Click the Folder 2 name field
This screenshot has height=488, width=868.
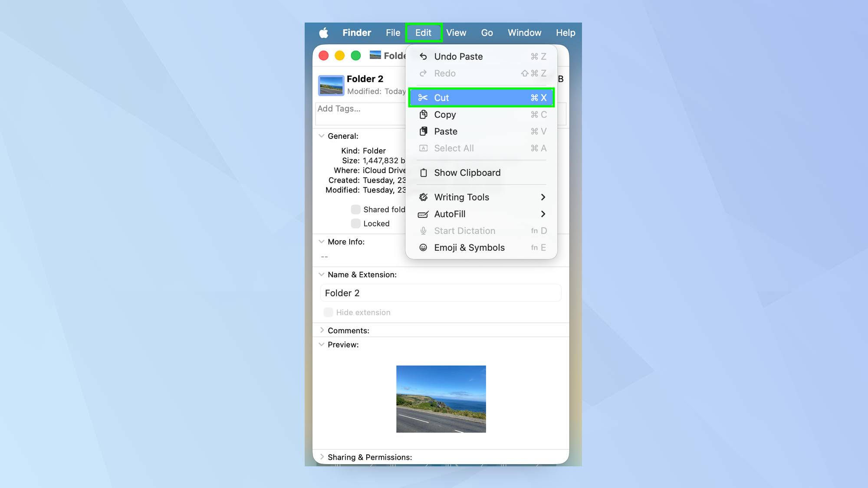click(441, 293)
